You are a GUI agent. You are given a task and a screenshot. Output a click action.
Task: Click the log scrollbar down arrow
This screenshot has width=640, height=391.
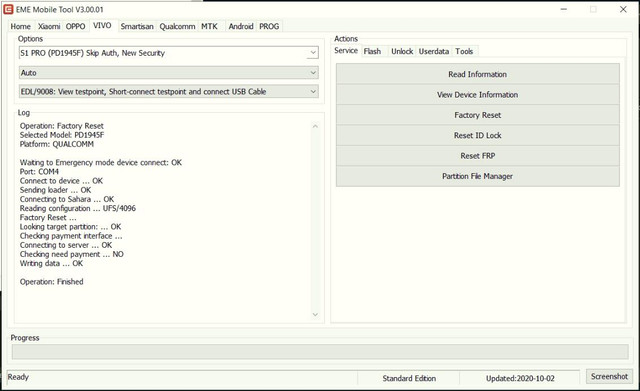tap(315, 314)
